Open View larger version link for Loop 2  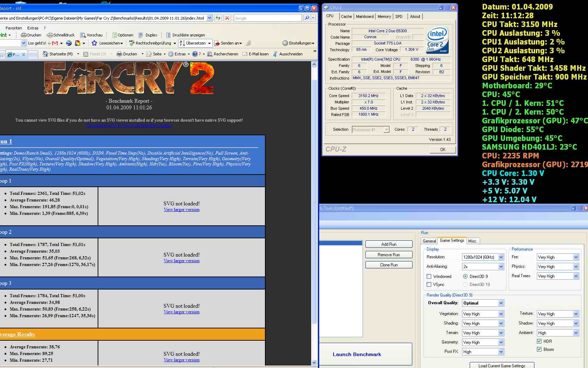pos(182,261)
